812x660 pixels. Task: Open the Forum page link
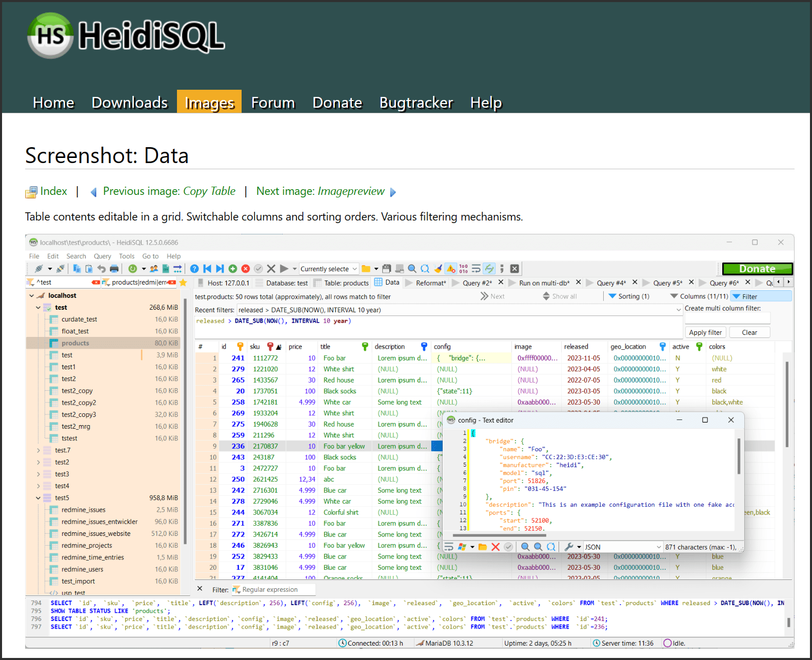coord(273,103)
